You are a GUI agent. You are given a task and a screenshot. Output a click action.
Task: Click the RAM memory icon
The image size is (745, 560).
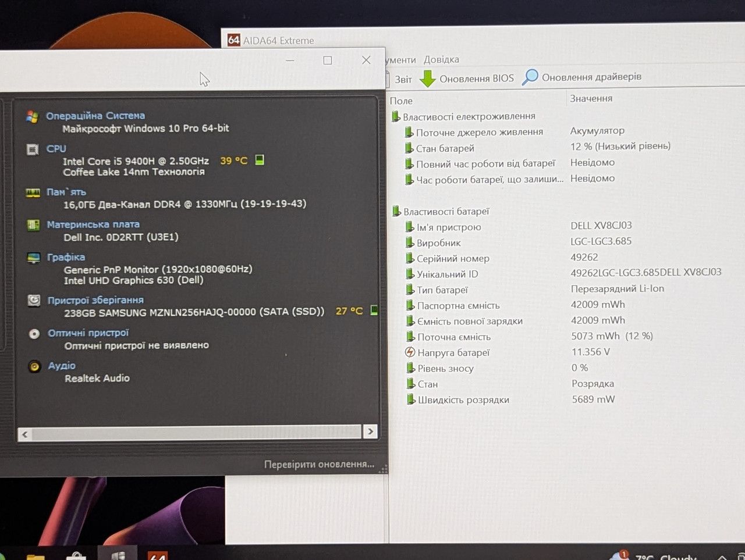(33, 192)
